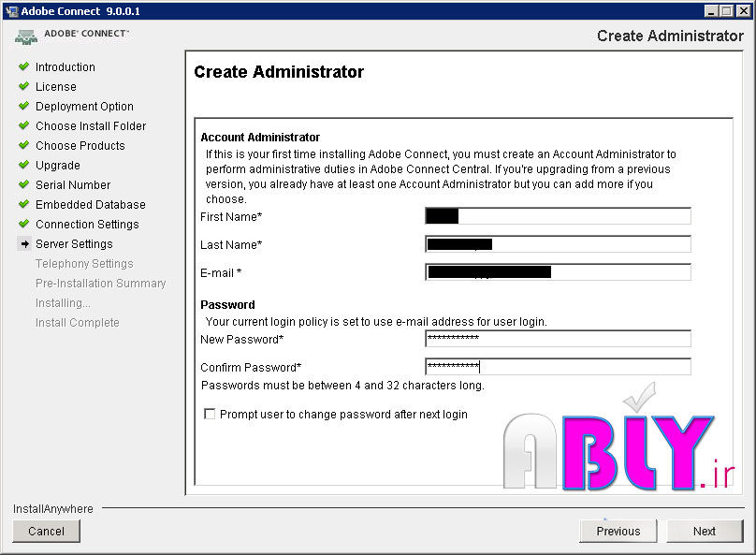Screen dimensions: 756x555
Task: Focus the First Name input field
Action: [x=558, y=216]
